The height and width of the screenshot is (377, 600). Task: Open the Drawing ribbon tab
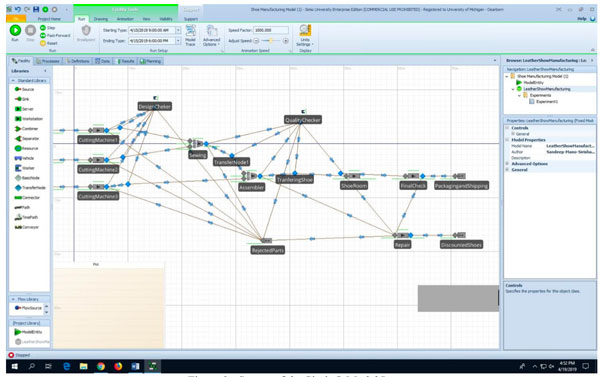tap(101, 19)
